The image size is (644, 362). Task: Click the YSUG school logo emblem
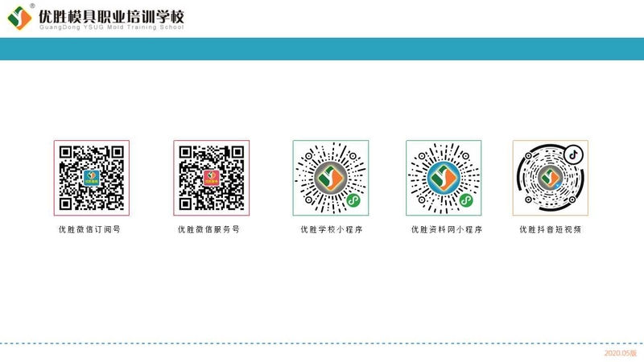19,18
